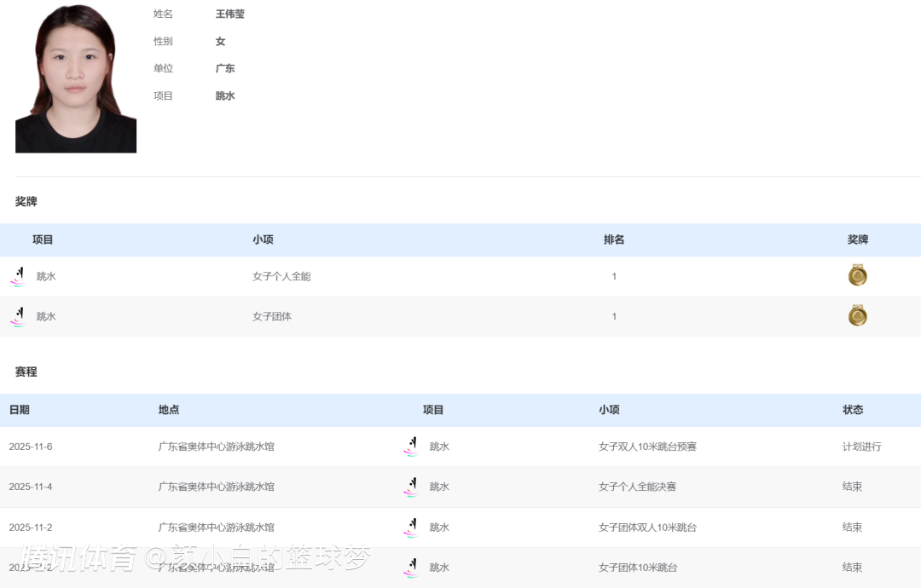Viewport: 921px width, 588px height.
Task: Click gold medal icon for 女子个人全能
Action: tap(857, 275)
